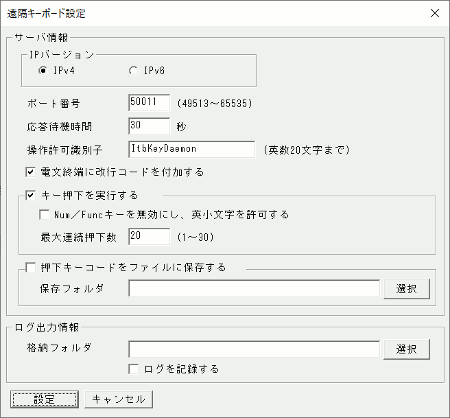Toggle 電文終端に改行コードを付加する checkbox
The image size is (450, 418).
(30, 172)
